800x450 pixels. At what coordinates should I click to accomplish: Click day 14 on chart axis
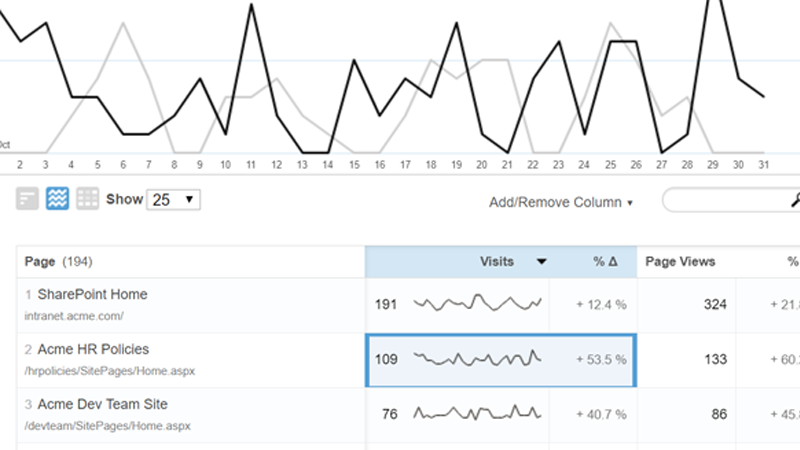(x=328, y=165)
